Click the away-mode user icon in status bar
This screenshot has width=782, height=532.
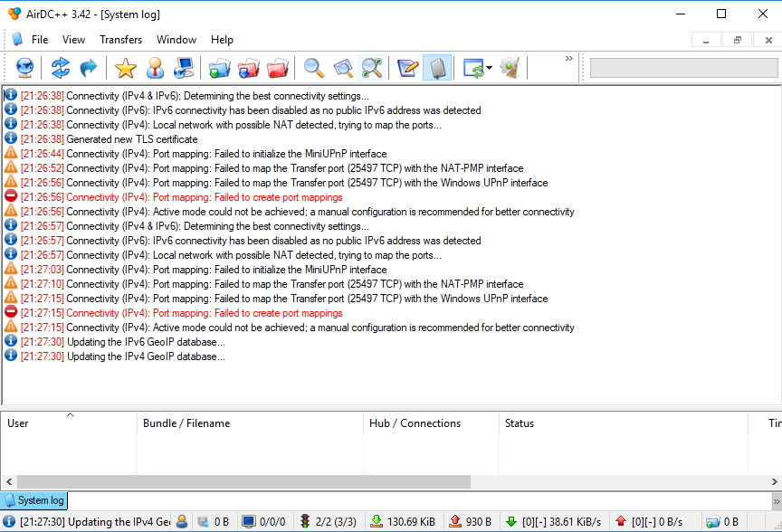tap(182, 521)
